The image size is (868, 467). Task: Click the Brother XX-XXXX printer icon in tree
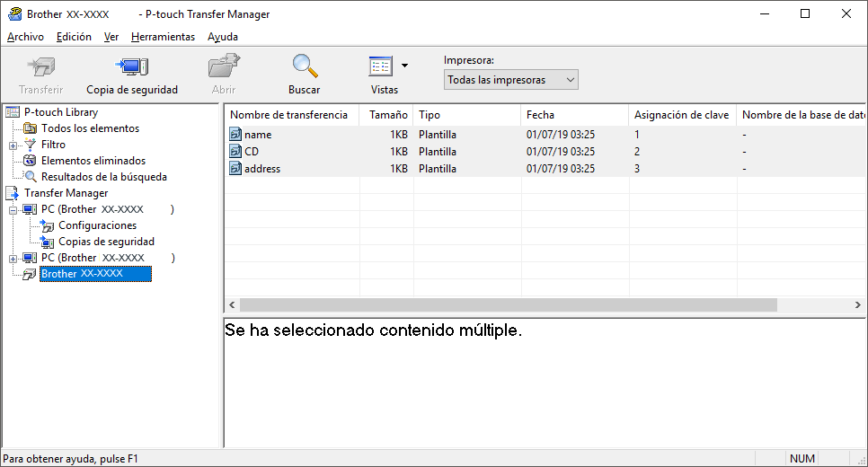tap(30, 274)
